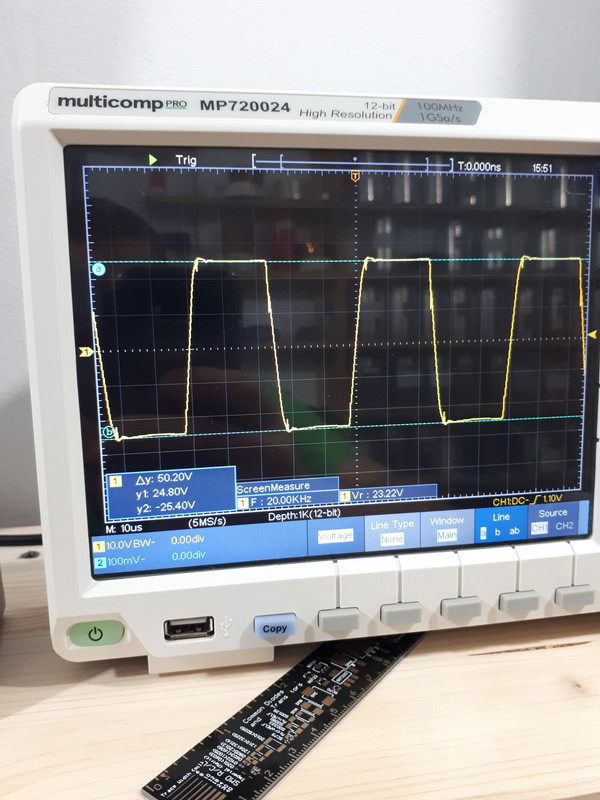Choose CH2 as cursor source
600x800 pixels.
564,526
